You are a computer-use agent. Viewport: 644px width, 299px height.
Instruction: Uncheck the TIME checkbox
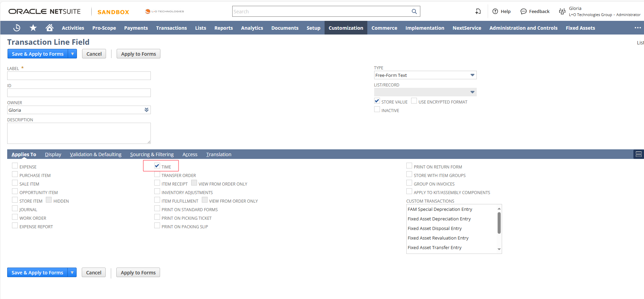157,166
